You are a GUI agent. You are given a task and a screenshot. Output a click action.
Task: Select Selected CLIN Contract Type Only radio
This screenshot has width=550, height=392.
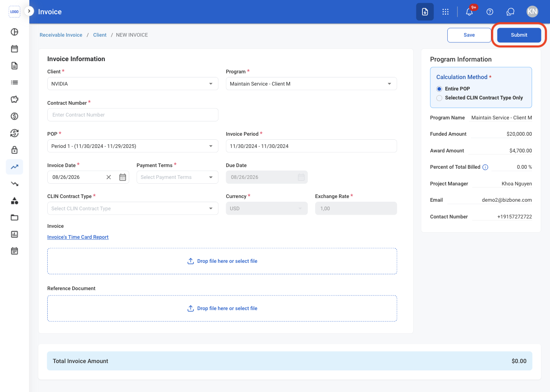coord(439,98)
